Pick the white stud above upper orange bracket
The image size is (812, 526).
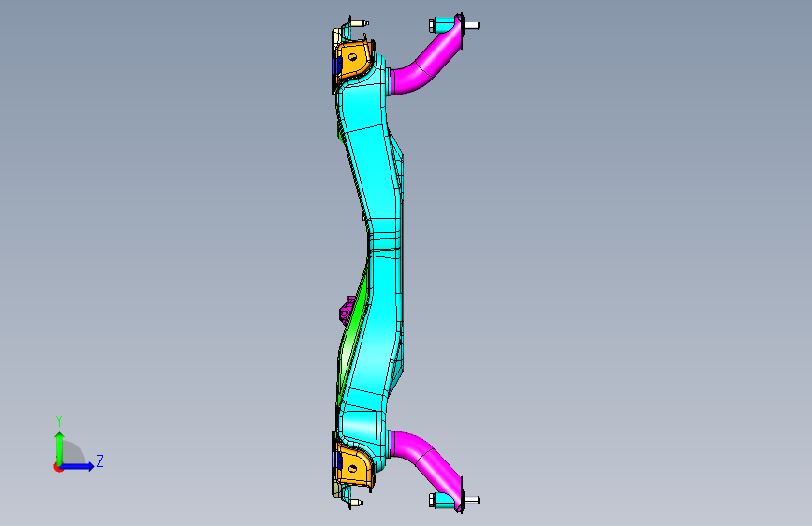click(x=359, y=22)
